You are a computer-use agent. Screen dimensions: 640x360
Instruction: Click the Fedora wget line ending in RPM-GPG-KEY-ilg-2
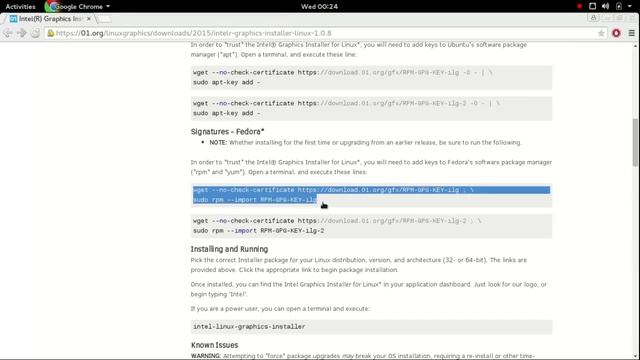point(337,221)
